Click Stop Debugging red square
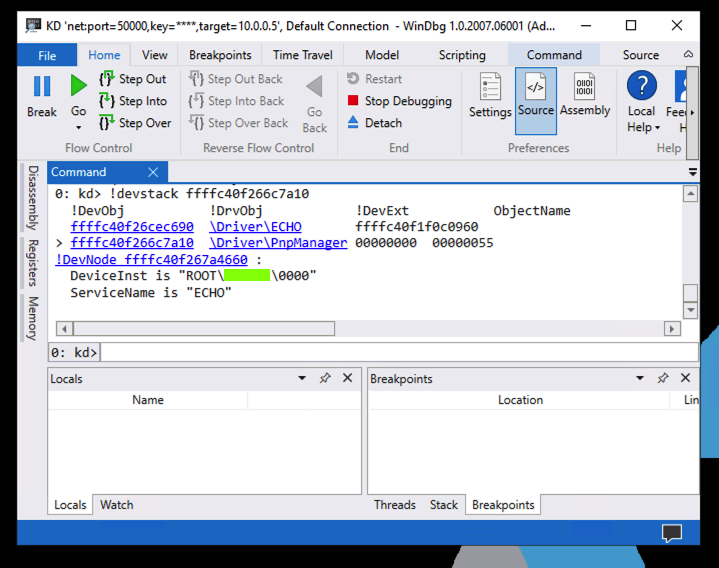719x568 pixels. [353, 100]
